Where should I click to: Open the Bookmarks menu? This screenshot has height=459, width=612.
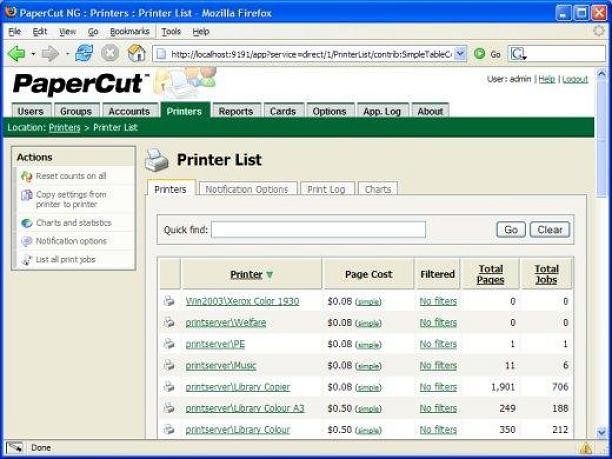(130, 32)
